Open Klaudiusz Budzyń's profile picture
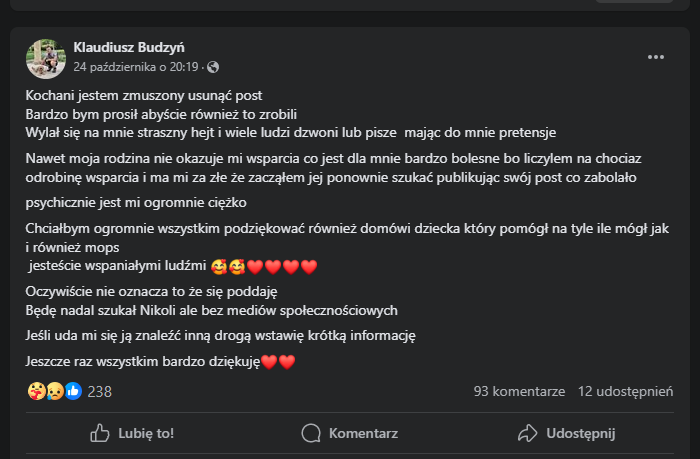700x459 pixels. point(46,57)
